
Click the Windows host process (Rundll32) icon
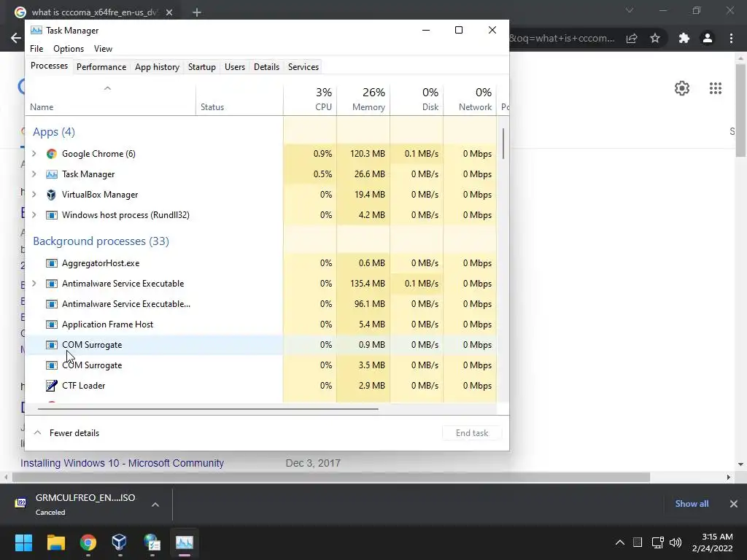(52, 215)
